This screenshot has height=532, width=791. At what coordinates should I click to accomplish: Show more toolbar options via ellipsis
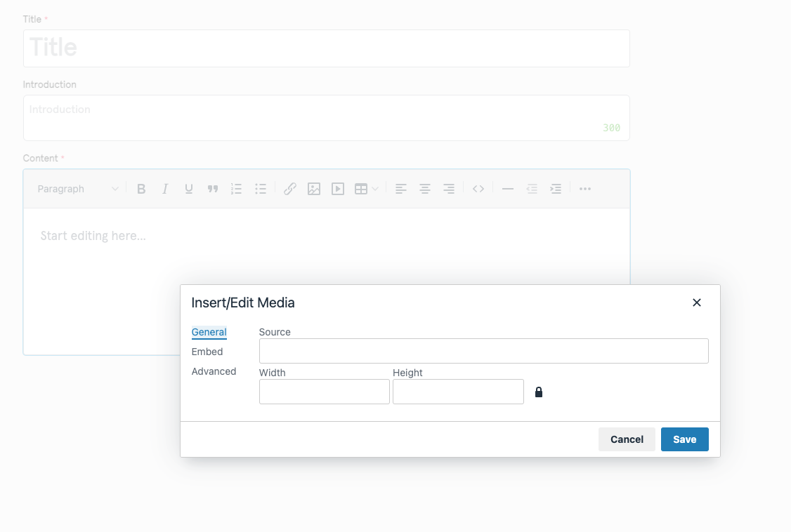(x=585, y=189)
